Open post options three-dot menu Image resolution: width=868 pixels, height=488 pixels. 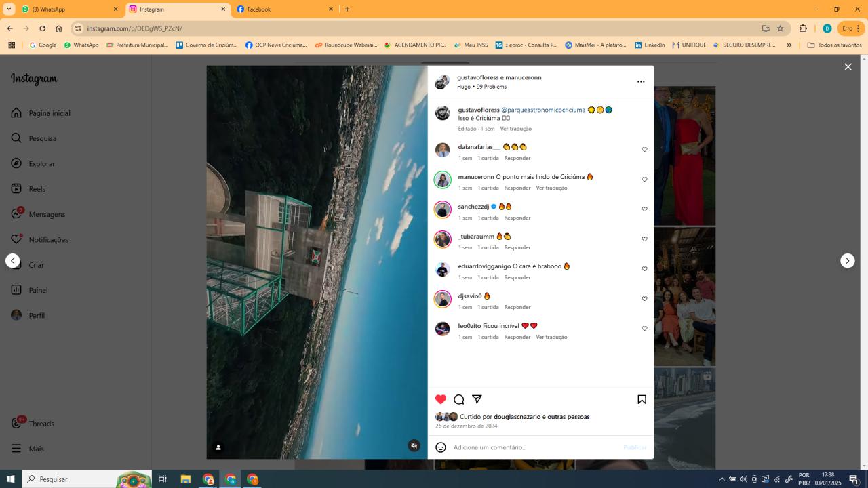[641, 82]
